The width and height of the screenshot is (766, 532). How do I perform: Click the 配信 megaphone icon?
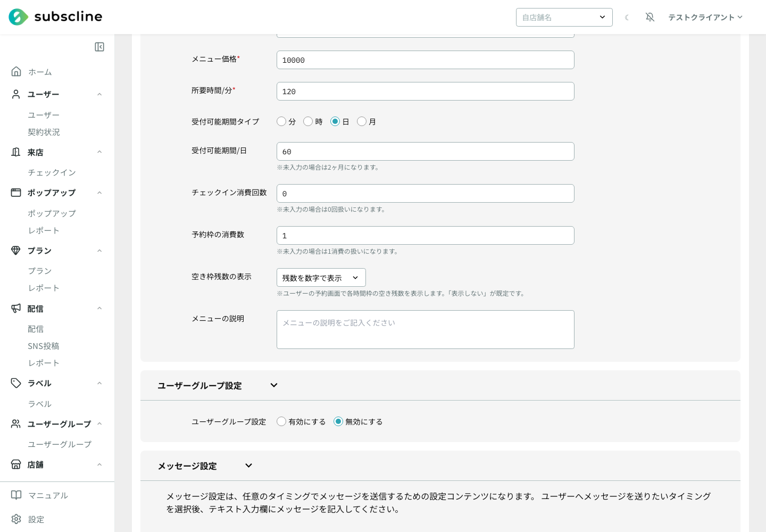[x=16, y=309]
